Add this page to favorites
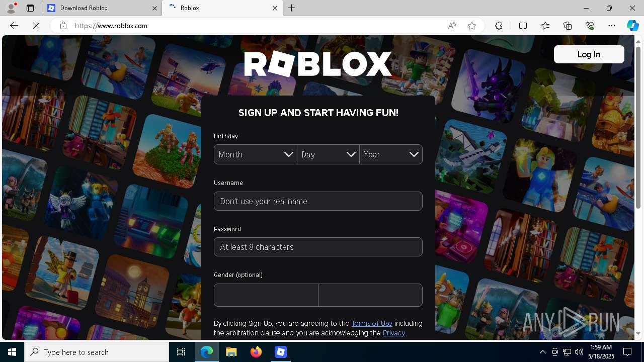Viewport: 644px width, 362px height. [472, 26]
